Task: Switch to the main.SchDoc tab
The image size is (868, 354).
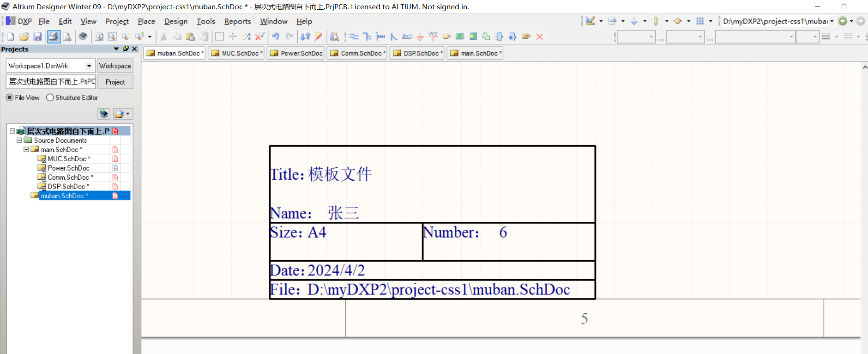Action: pyautogui.click(x=476, y=53)
